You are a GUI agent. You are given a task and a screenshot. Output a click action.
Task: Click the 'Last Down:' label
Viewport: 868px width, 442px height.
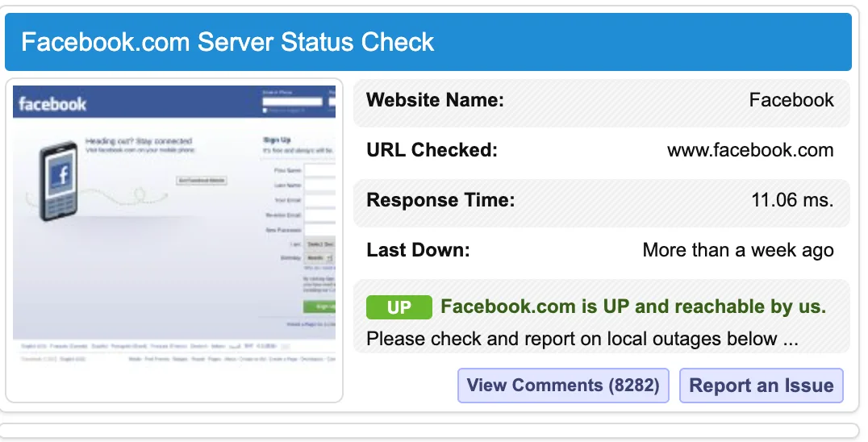click(x=418, y=250)
